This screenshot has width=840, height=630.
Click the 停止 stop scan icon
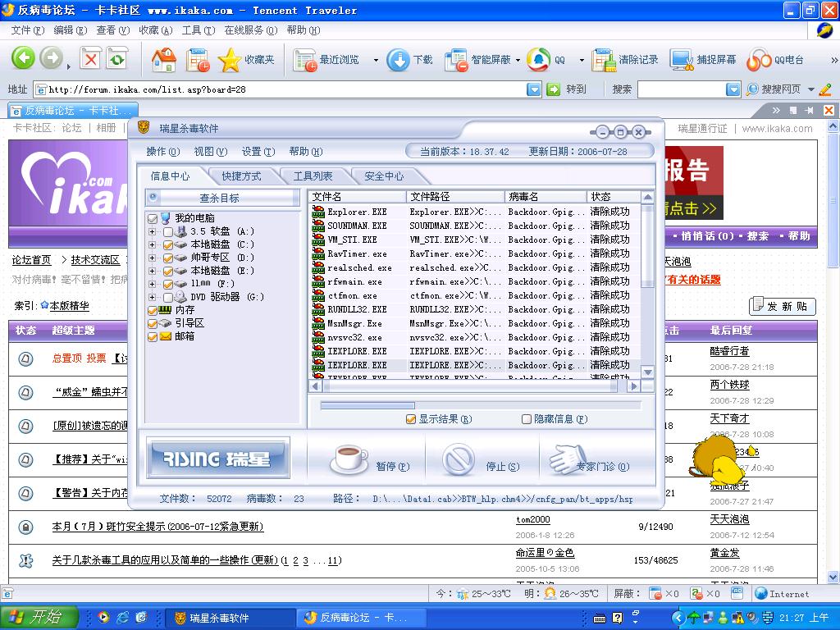click(x=458, y=460)
